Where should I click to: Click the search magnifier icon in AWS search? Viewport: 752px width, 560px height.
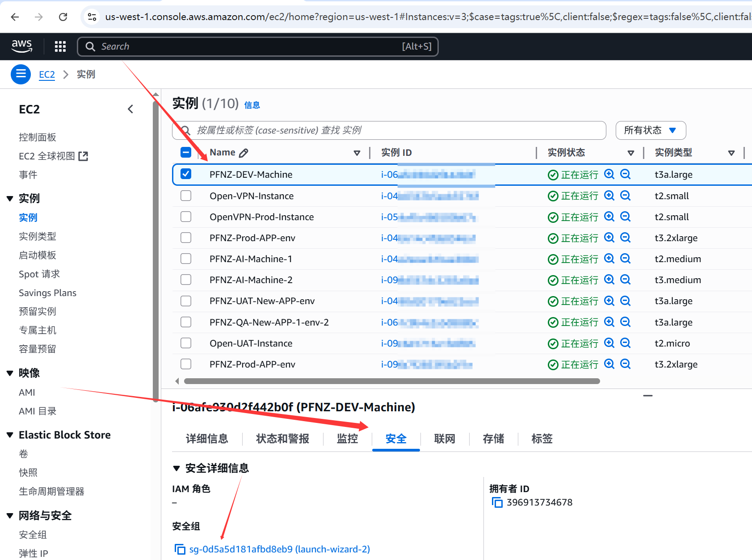pos(90,46)
